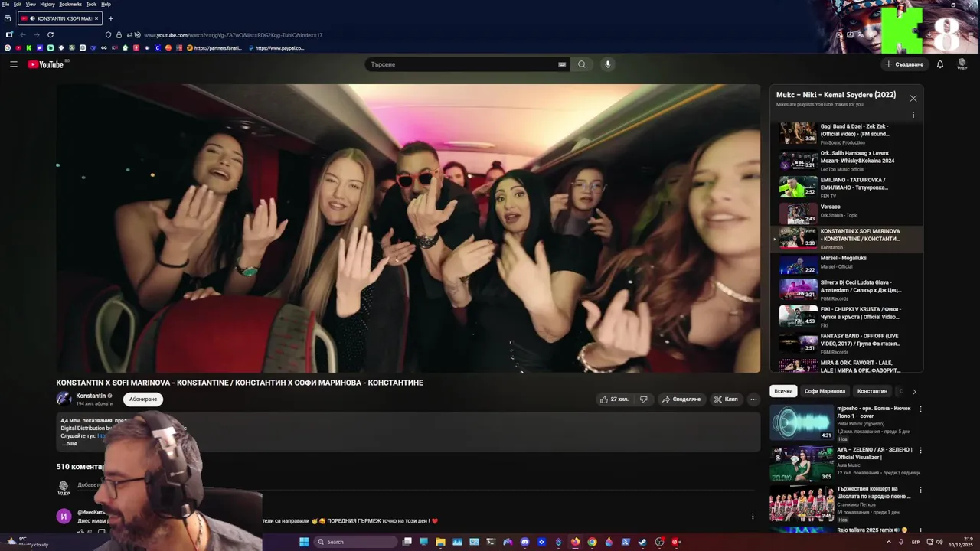Play Versace by Ork.Shabla

pos(847,213)
